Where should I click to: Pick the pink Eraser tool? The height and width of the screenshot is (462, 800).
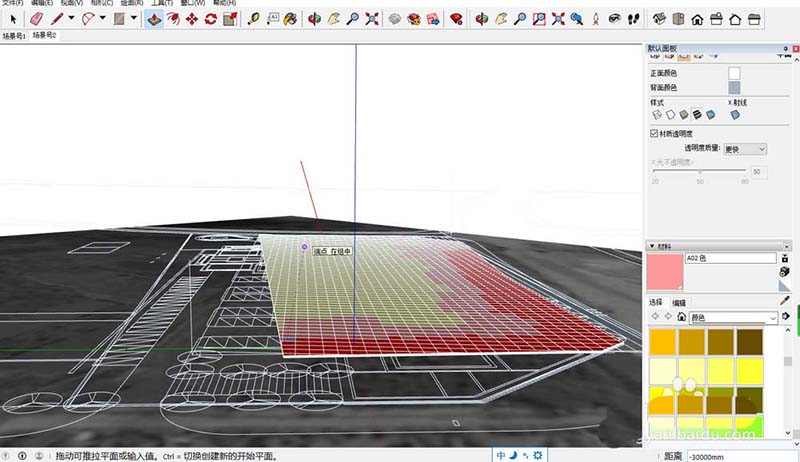(37, 19)
